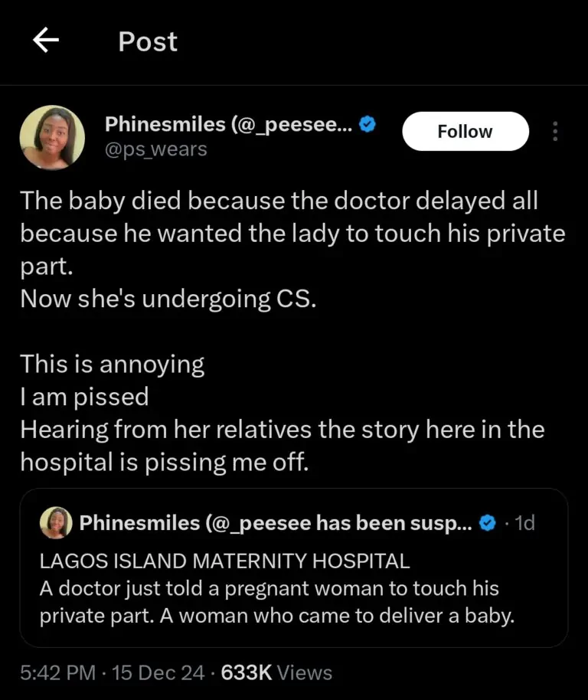This screenshot has height=700, width=588.
Task: Click the 15 Dec 24 date
Action: [x=158, y=673]
